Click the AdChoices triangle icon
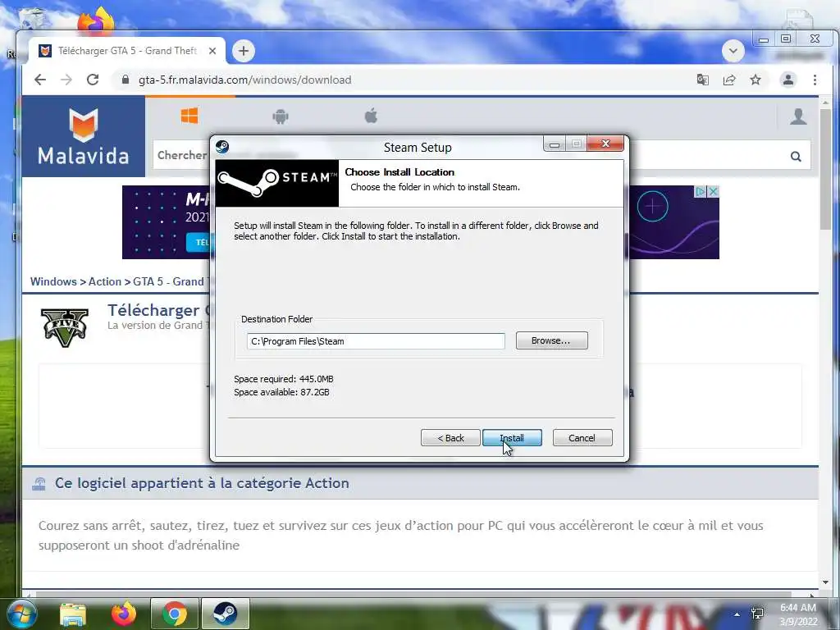 coord(701,192)
